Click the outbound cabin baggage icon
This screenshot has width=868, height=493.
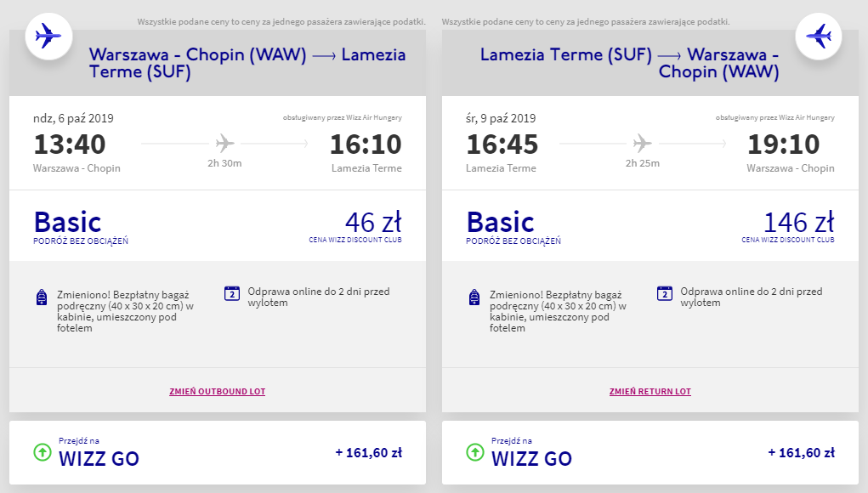pyautogui.click(x=42, y=297)
